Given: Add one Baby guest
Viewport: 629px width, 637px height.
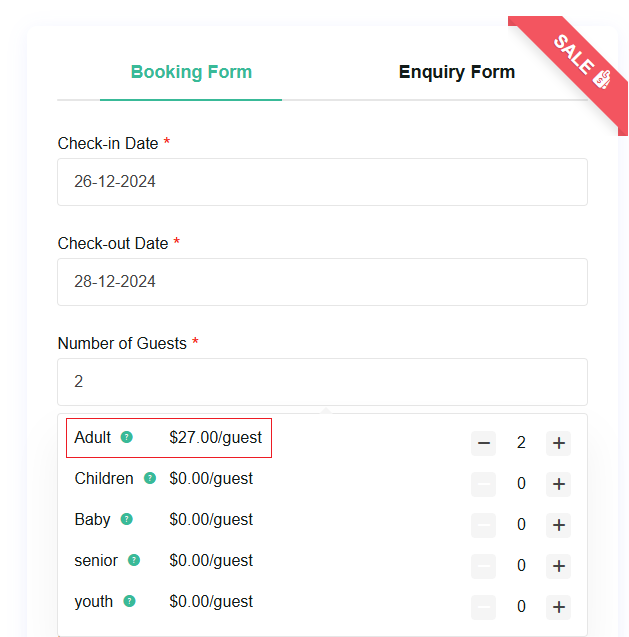Looking at the screenshot, I should pos(558,525).
